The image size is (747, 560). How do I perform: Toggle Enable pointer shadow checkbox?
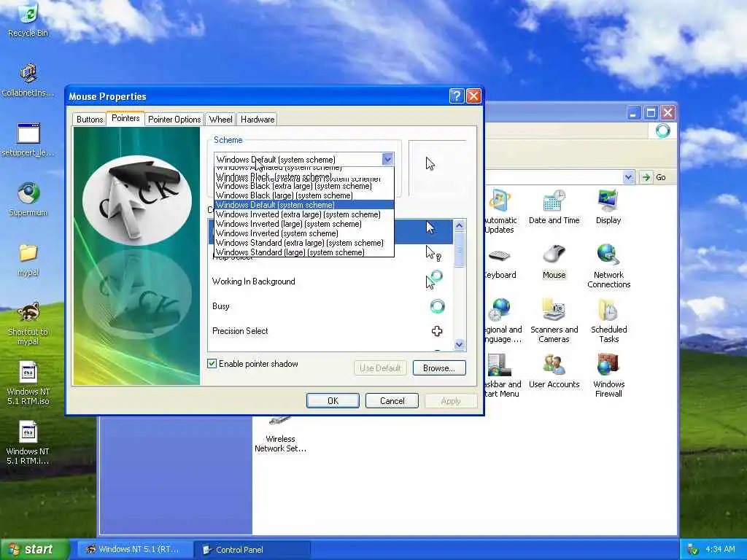pos(212,364)
